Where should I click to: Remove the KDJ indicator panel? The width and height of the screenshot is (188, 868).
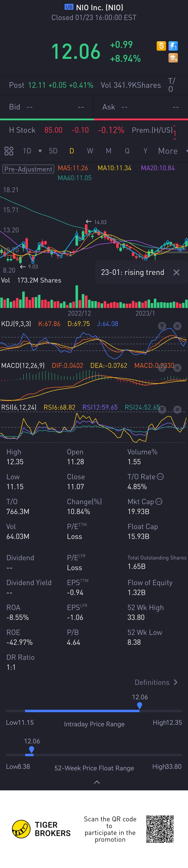point(177,326)
